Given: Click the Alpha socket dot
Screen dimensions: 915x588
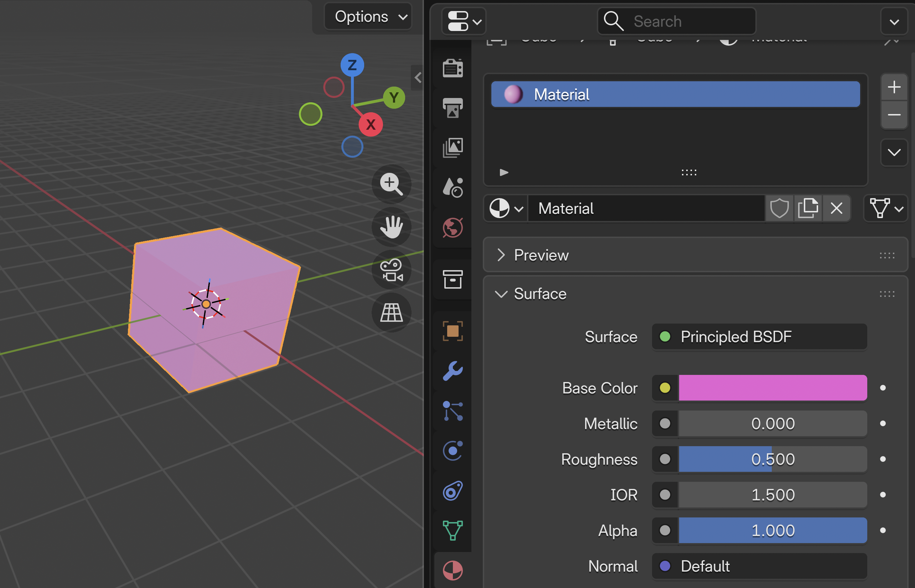Looking at the screenshot, I should (665, 530).
